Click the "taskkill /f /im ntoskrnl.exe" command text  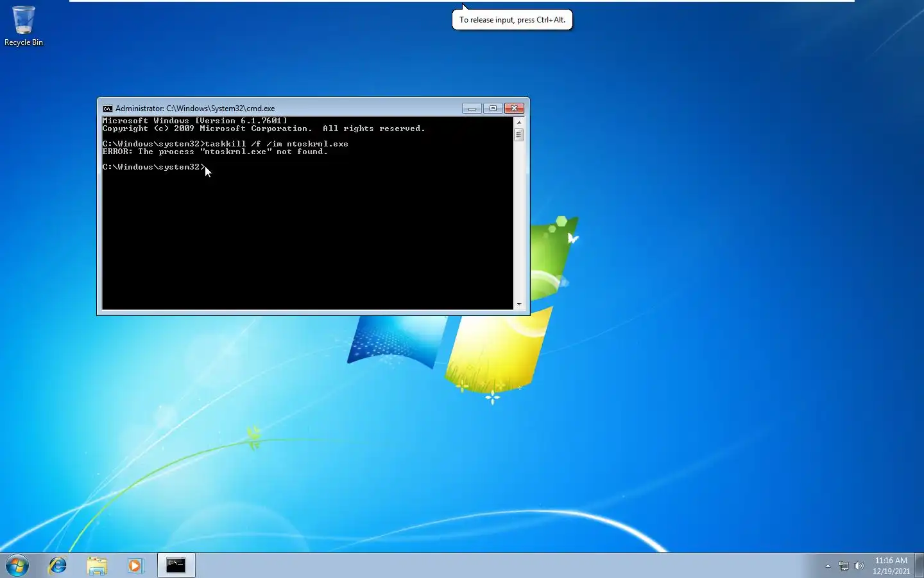(277, 144)
